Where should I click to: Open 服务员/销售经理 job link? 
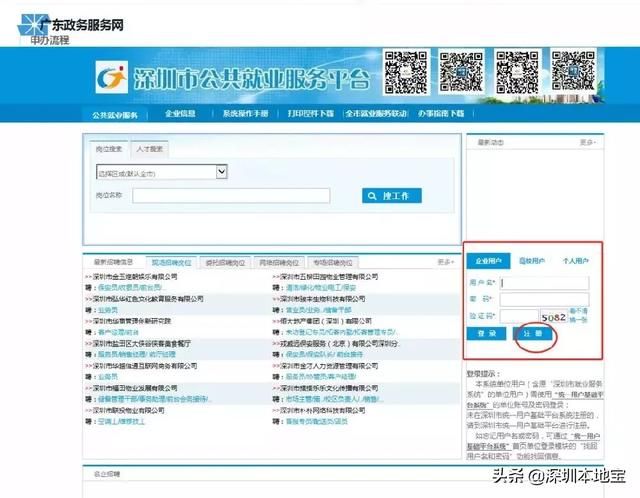[137, 354]
